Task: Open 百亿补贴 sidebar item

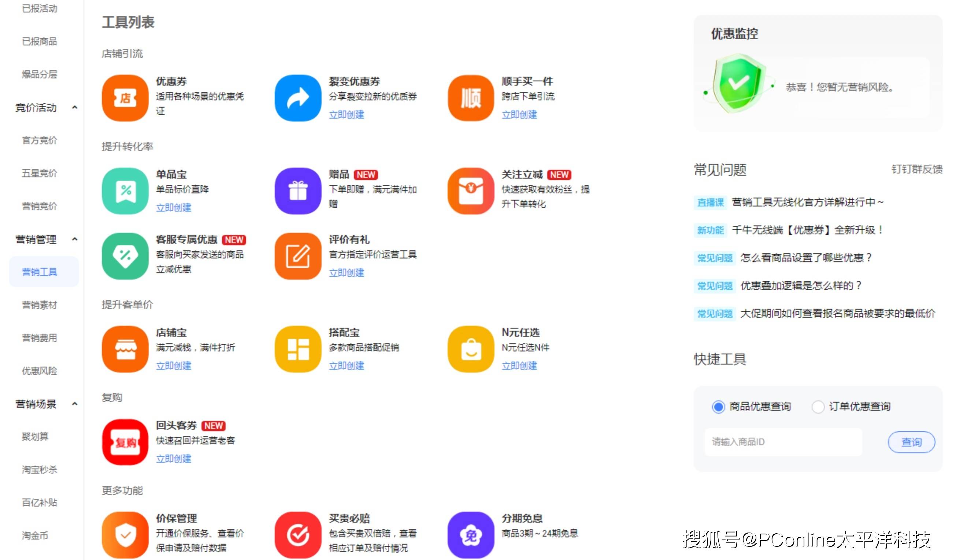Action: 40,503
